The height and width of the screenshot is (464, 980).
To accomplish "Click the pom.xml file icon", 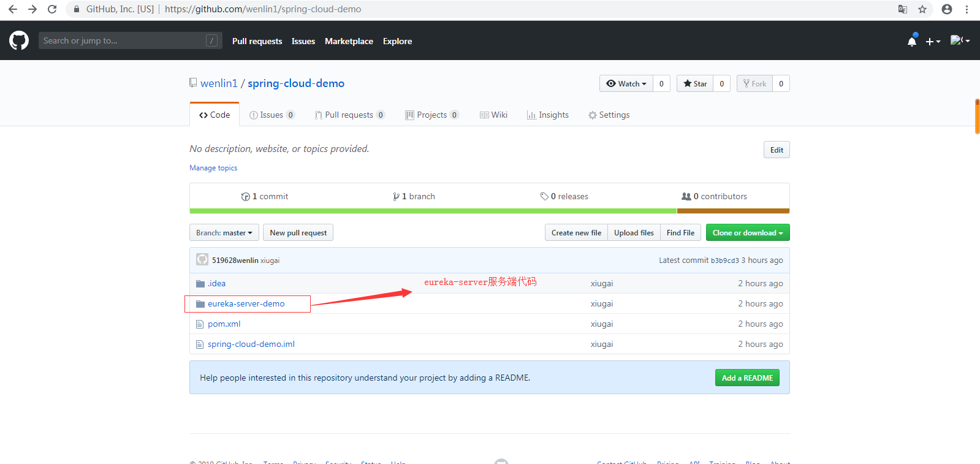I will pyautogui.click(x=199, y=324).
